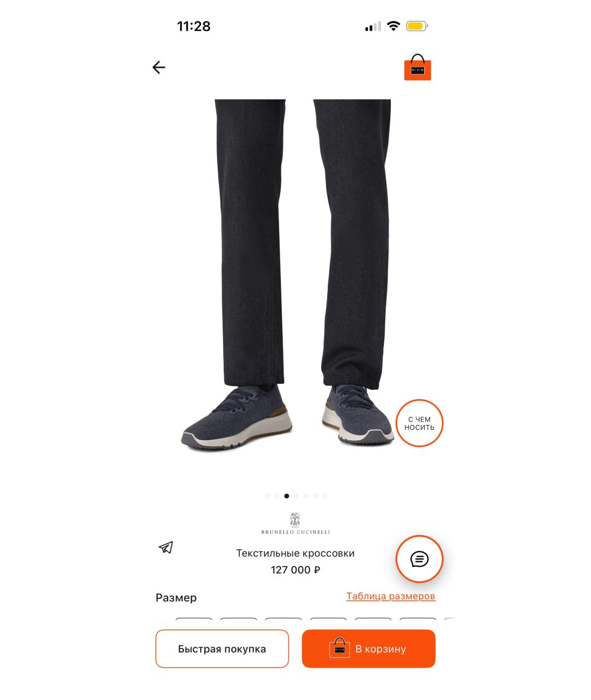The width and height of the screenshot is (591, 700).
Task: Add item with 'В корзину' button
Action: (369, 649)
